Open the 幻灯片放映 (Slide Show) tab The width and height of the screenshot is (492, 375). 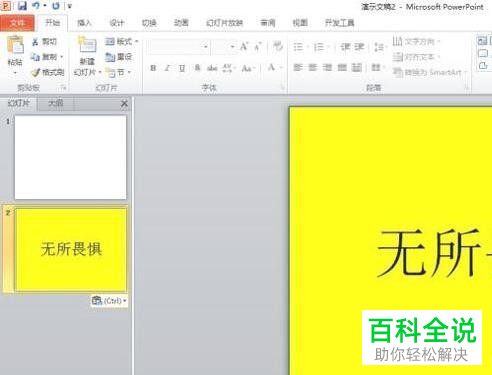coord(224,23)
